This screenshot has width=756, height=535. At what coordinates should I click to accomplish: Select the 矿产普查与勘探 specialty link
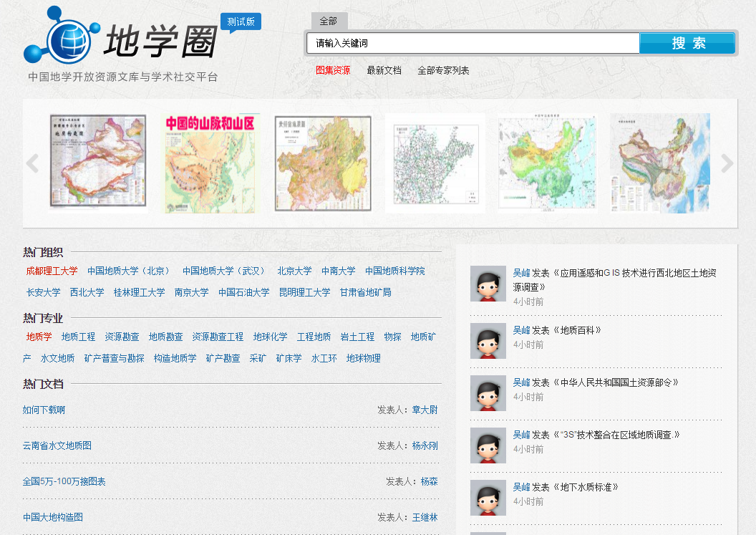click(115, 358)
